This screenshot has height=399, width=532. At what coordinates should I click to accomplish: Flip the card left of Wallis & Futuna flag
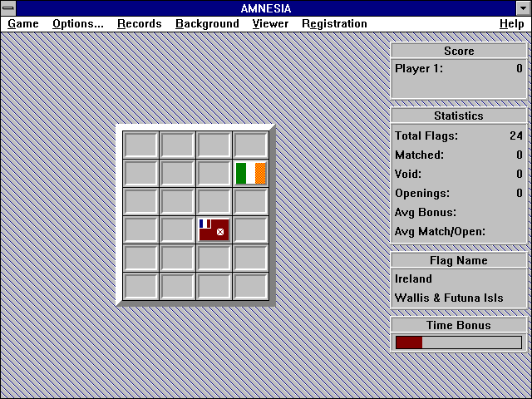(177, 229)
